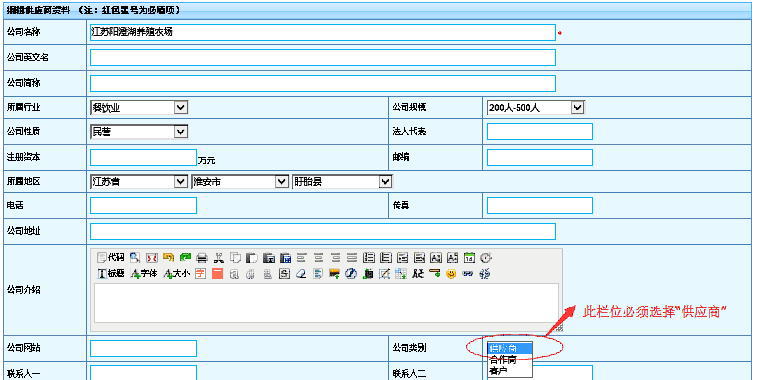Open the orange background color picker
760x380 pixels.
coord(218,274)
